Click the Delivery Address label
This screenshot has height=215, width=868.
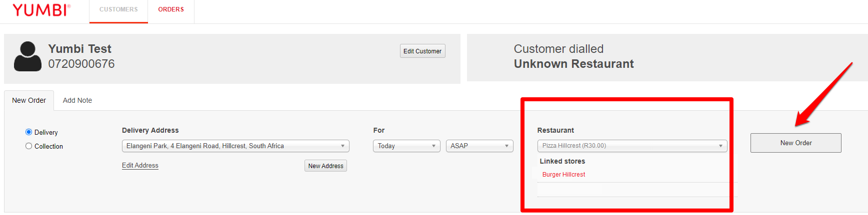click(x=150, y=130)
